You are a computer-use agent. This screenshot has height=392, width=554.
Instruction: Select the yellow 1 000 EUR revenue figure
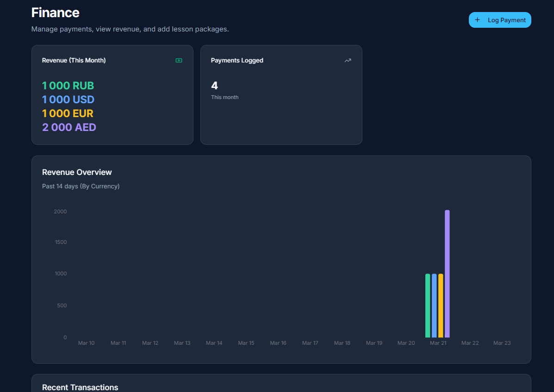click(x=68, y=113)
